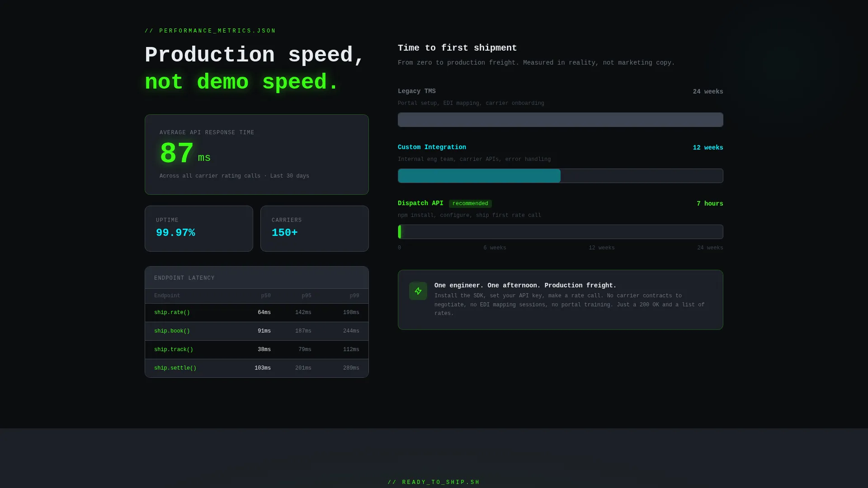This screenshot has width=868, height=488.
Task: Click the Custom Integration progress bar
Action: tap(560, 176)
